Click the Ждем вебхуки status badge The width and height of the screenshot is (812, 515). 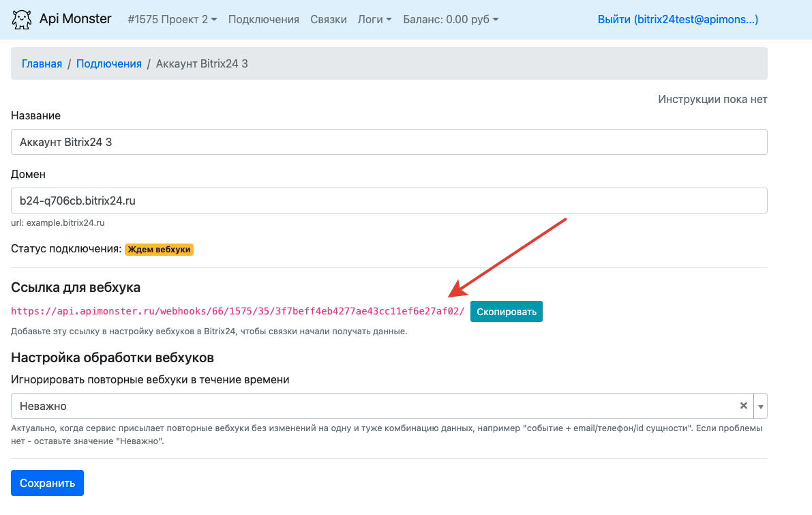tap(159, 250)
